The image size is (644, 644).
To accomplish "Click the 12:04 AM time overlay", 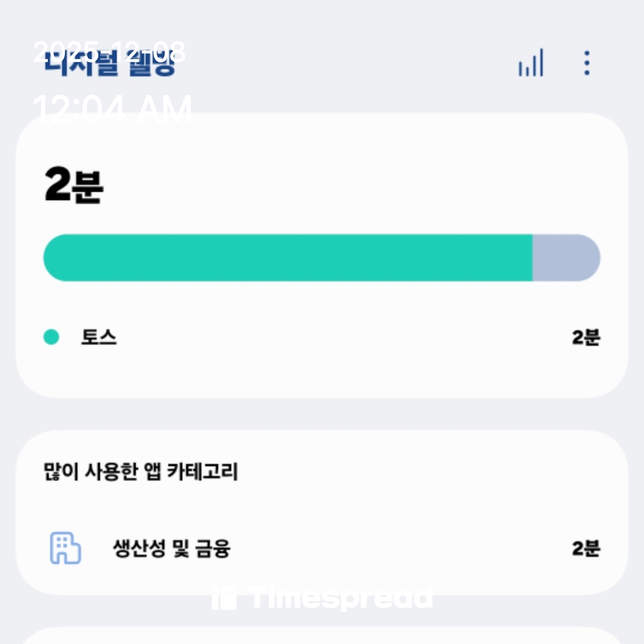I will pos(113,110).
